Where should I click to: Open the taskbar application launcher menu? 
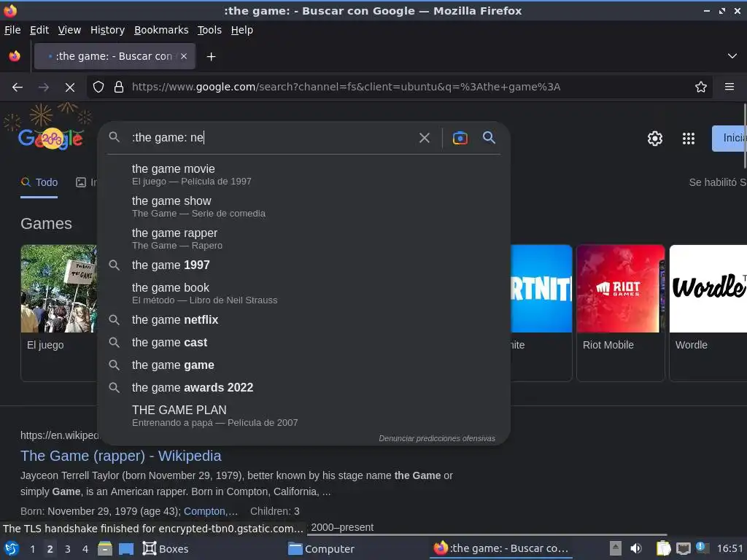click(x=12, y=549)
